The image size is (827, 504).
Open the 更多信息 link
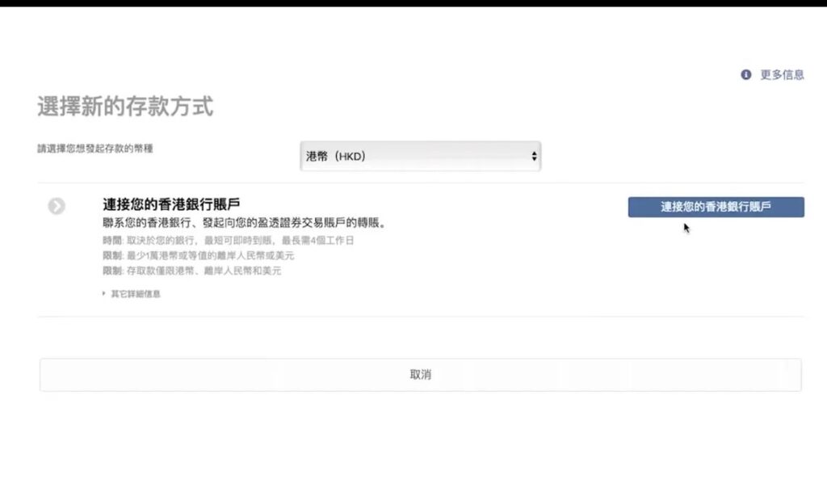click(x=782, y=74)
